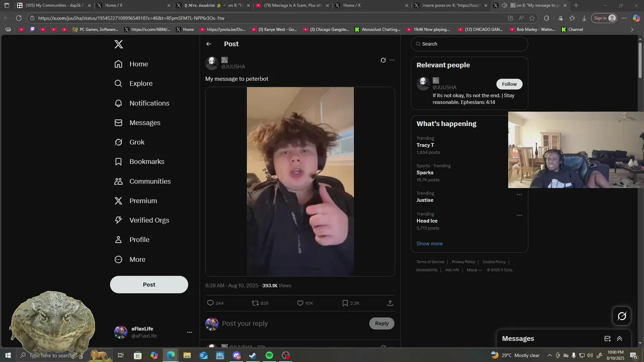Click the large Post button
The image size is (644, 362).
click(149, 285)
